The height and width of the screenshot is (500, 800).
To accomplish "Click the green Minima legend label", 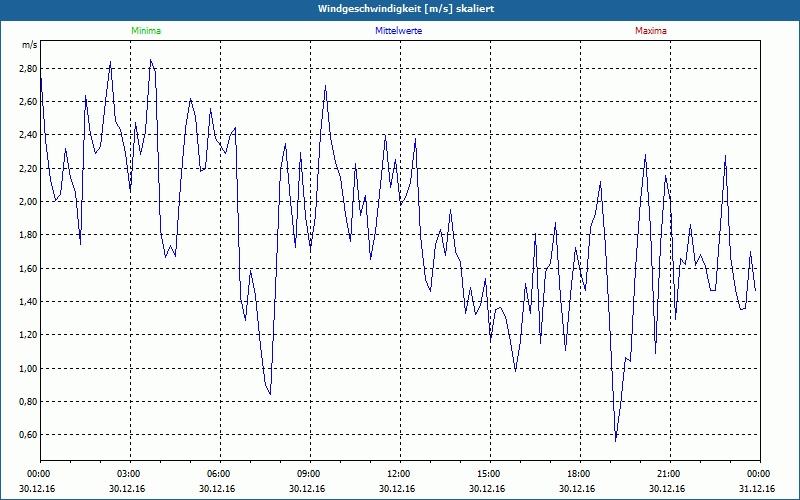I will (x=146, y=31).
